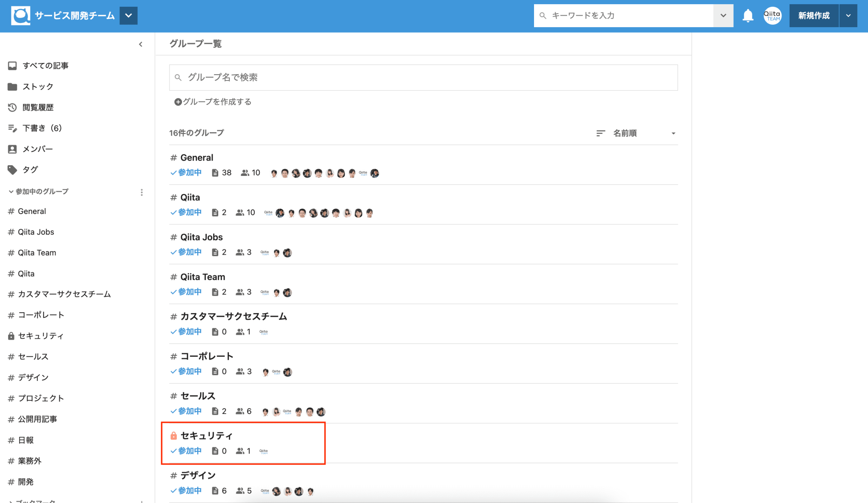The width and height of the screenshot is (868, 503).
Task: Open the dropdown arrow beside 新規作成
Action: (x=848, y=16)
